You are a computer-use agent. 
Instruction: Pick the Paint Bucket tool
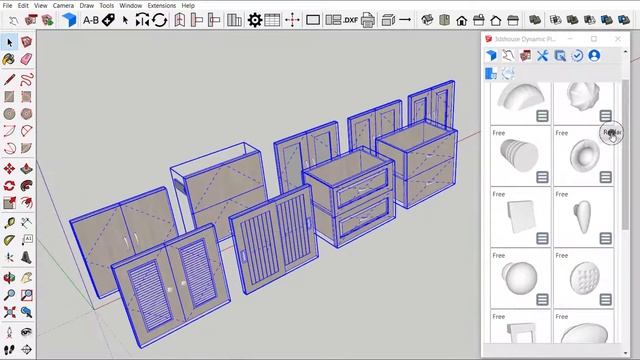pyautogui.click(x=9, y=59)
